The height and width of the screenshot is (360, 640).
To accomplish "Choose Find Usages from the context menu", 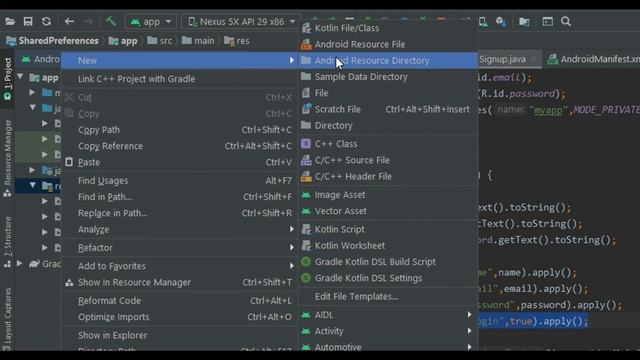I will click(x=180, y=180).
